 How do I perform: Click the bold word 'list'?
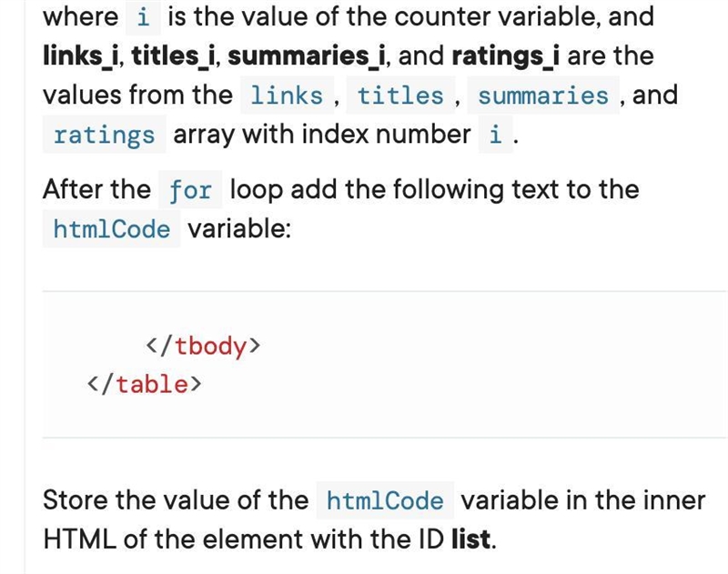point(471,539)
